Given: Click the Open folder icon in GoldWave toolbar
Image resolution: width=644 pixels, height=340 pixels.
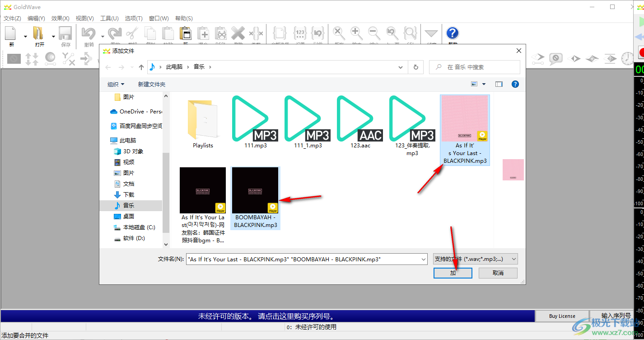Looking at the screenshot, I should [39, 33].
